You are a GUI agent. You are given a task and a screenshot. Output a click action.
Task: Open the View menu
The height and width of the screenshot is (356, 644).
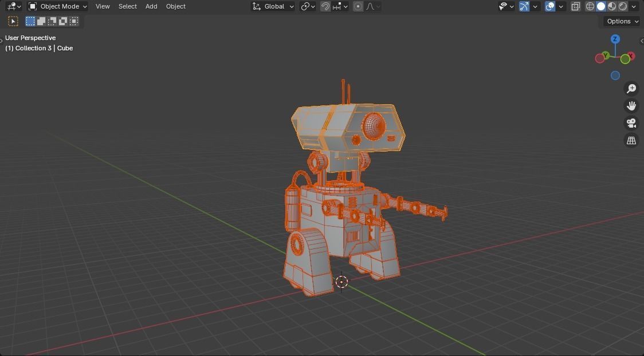[x=103, y=6]
